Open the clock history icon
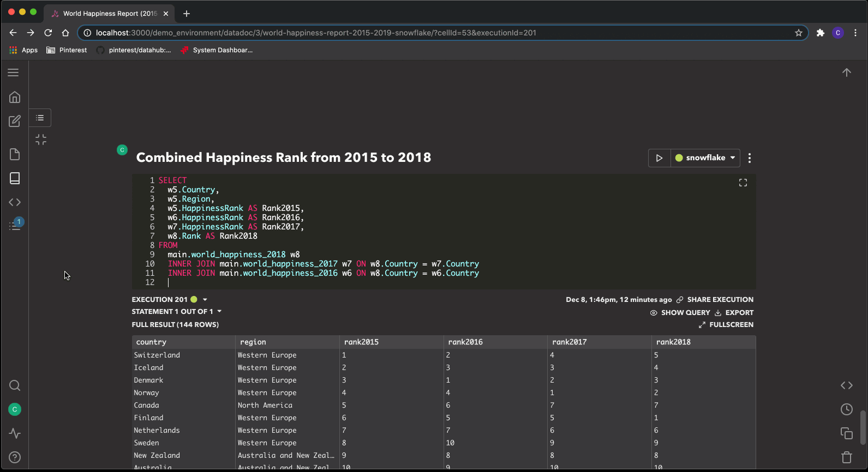 [x=847, y=409]
